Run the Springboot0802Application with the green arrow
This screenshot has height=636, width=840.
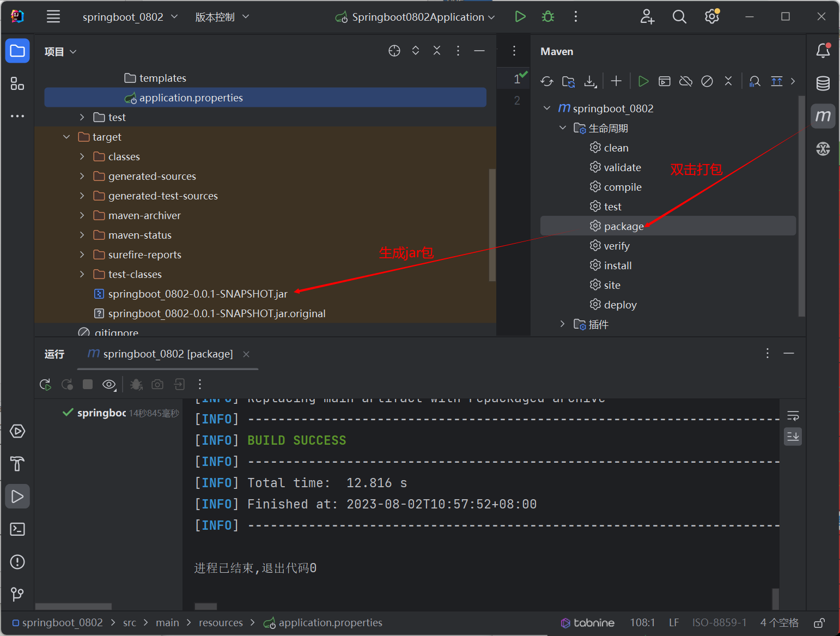520,16
